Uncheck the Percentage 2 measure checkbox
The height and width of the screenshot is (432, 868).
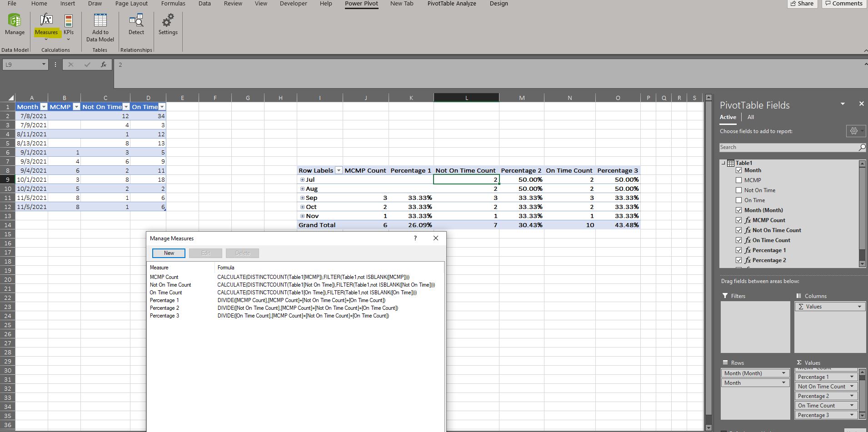pyautogui.click(x=738, y=260)
